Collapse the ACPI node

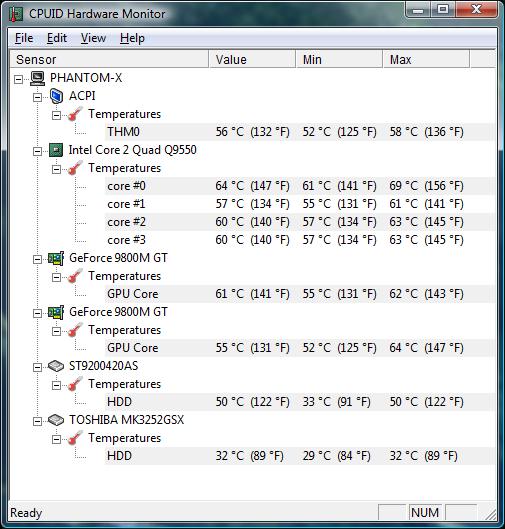coord(37,98)
